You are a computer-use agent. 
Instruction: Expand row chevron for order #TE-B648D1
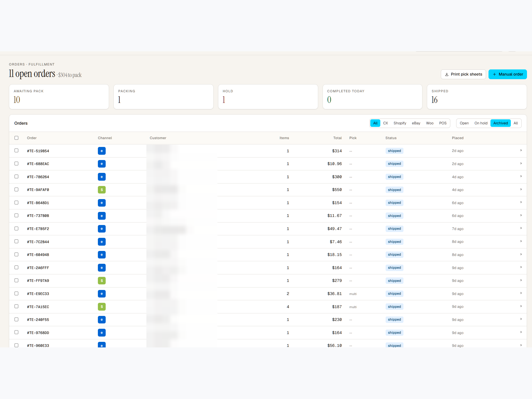click(x=521, y=202)
